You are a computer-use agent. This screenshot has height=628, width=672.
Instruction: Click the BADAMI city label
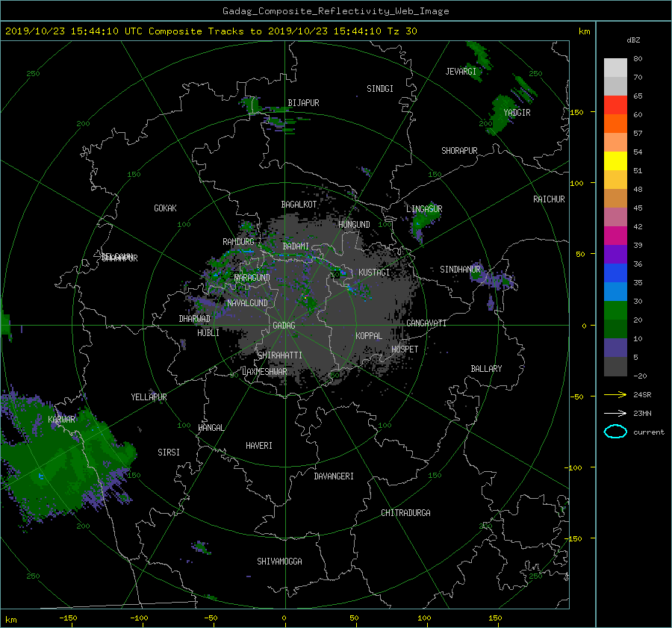tap(296, 246)
